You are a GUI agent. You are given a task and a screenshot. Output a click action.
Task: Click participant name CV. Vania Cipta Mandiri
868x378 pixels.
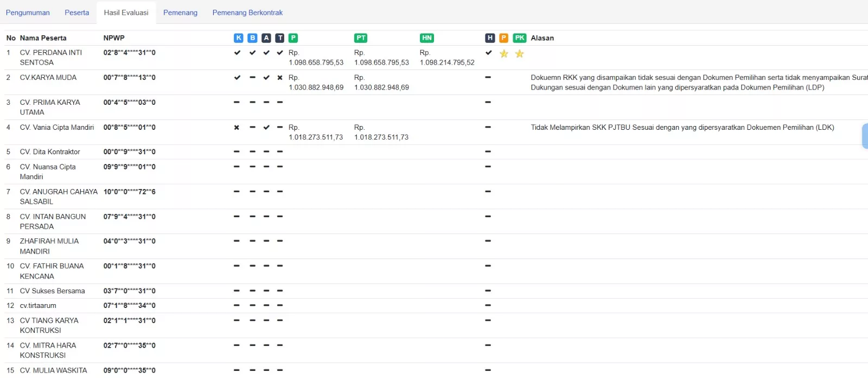point(57,128)
